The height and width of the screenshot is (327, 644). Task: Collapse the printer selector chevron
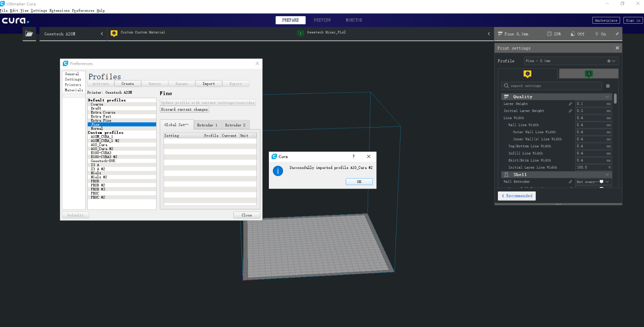click(x=102, y=34)
